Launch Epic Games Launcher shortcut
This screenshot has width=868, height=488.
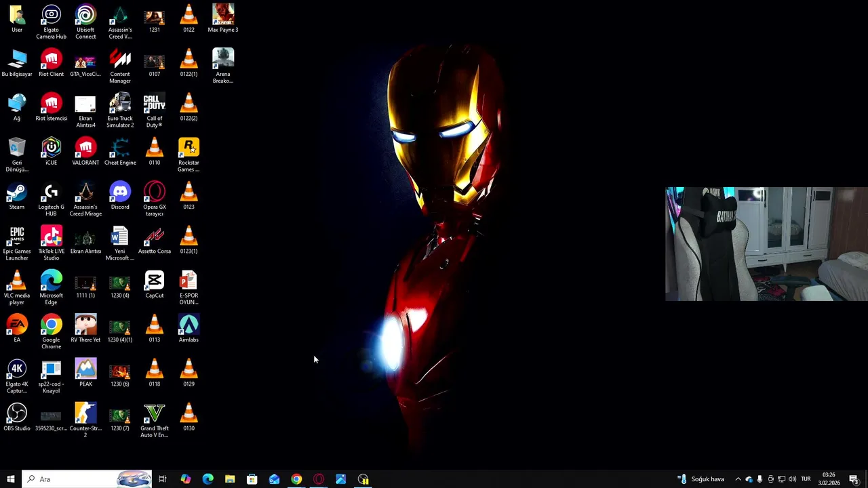[17, 243]
